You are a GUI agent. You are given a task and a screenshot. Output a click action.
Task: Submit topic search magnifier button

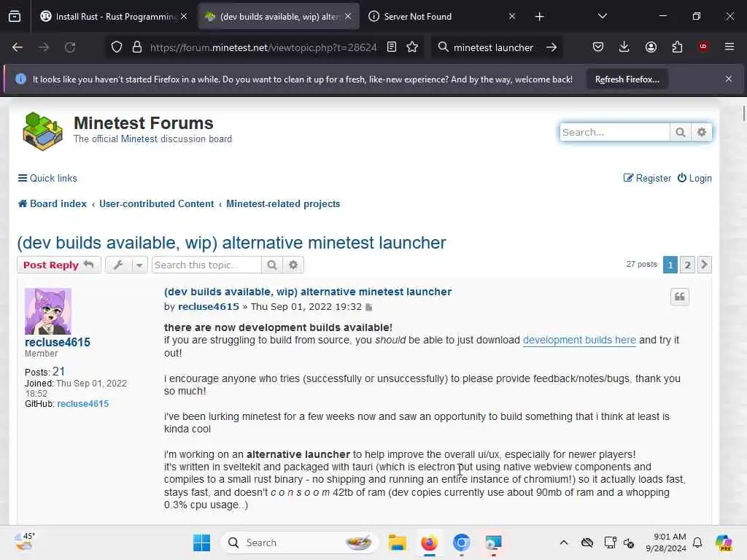pyautogui.click(x=272, y=265)
